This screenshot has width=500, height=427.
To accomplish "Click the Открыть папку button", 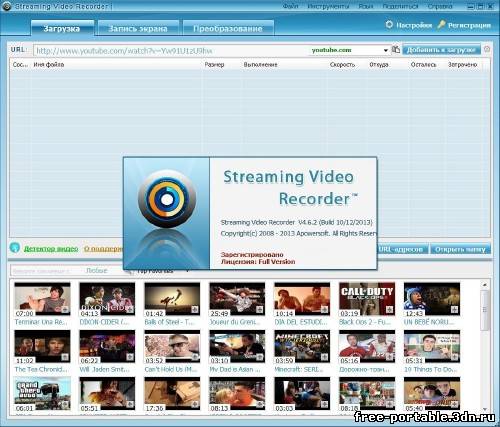I will click(x=460, y=249).
